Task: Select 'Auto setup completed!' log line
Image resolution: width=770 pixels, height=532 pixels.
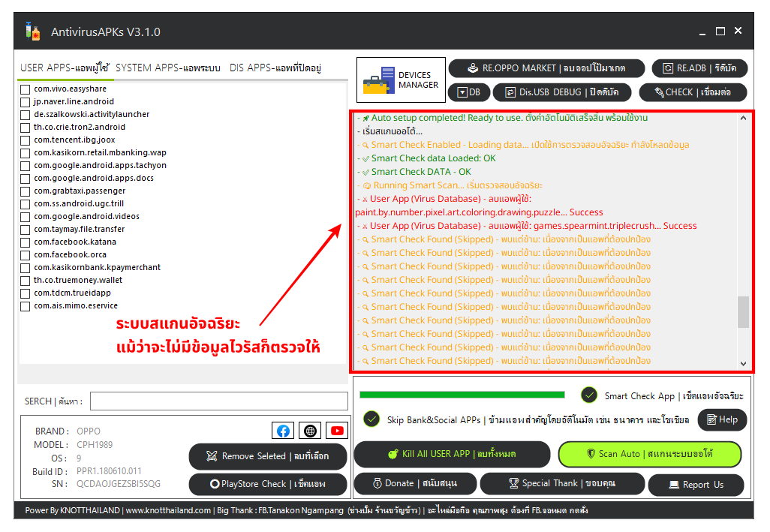Action: (x=502, y=118)
